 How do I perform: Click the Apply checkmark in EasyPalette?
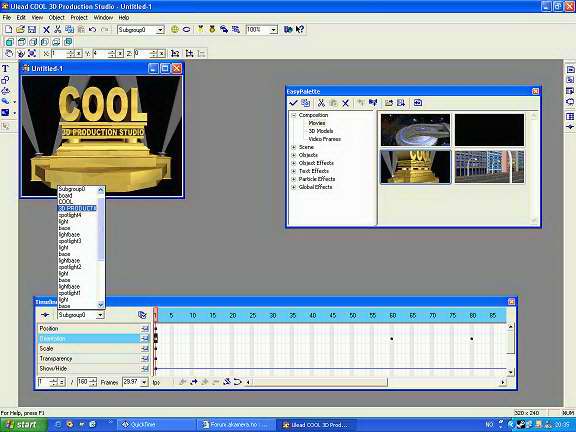(x=293, y=103)
